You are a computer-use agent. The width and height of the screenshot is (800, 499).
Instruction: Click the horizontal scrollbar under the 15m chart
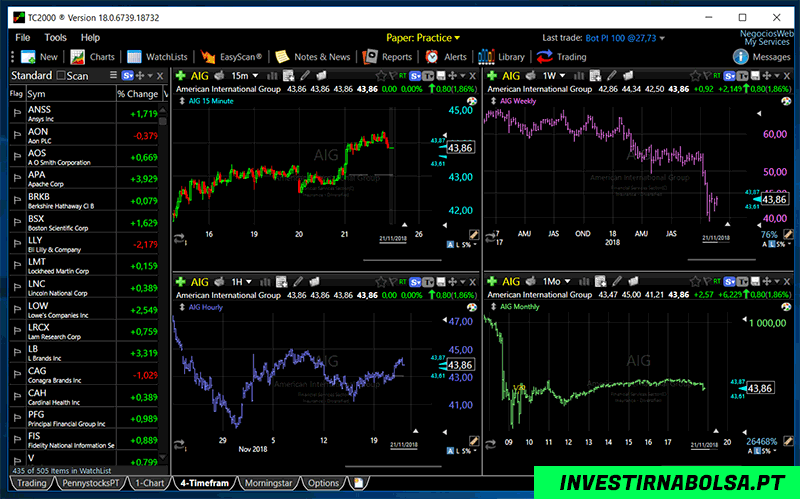(402, 260)
